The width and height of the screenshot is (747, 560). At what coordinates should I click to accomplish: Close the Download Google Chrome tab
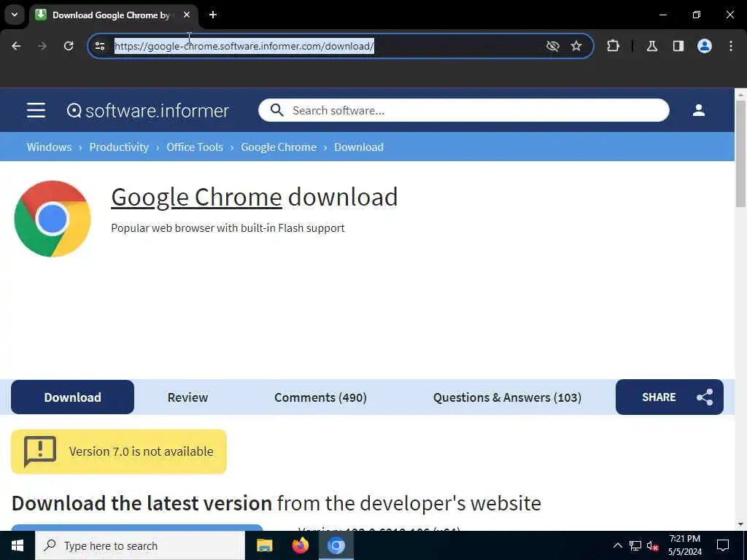coord(187,15)
